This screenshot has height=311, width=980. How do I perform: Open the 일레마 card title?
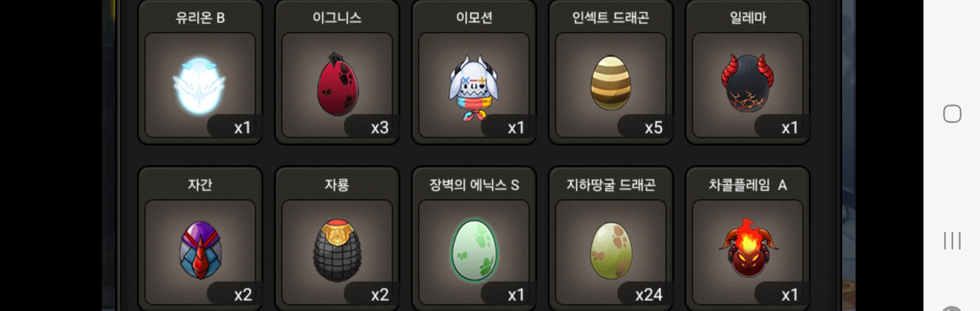point(748,18)
